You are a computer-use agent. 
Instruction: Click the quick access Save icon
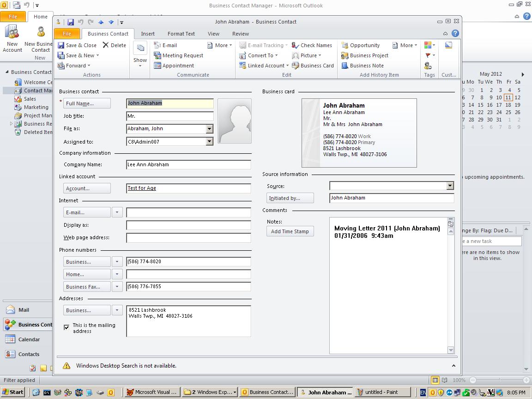[x=71, y=22]
